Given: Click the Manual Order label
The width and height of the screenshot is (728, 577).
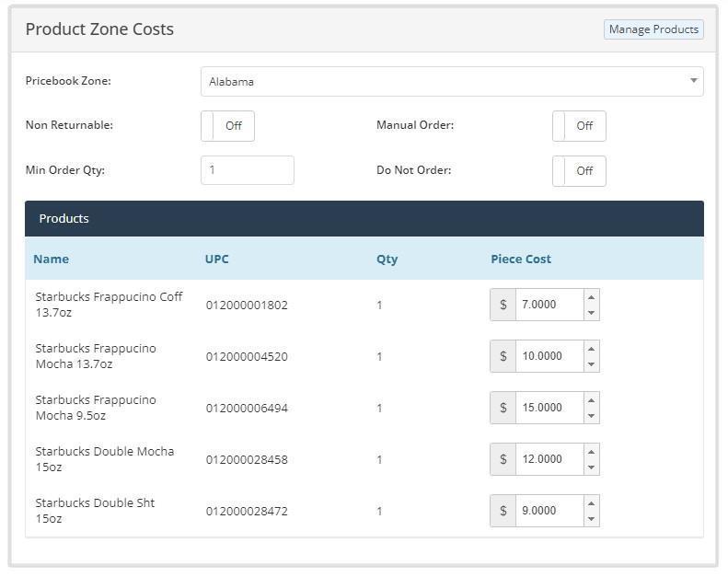Looking at the screenshot, I should (415, 125).
